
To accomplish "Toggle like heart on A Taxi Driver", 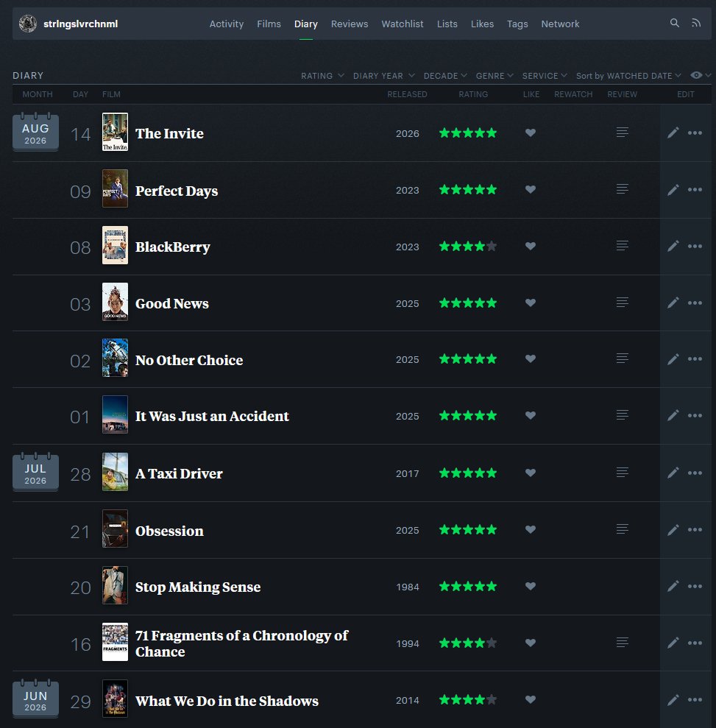I will coord(531,473).
